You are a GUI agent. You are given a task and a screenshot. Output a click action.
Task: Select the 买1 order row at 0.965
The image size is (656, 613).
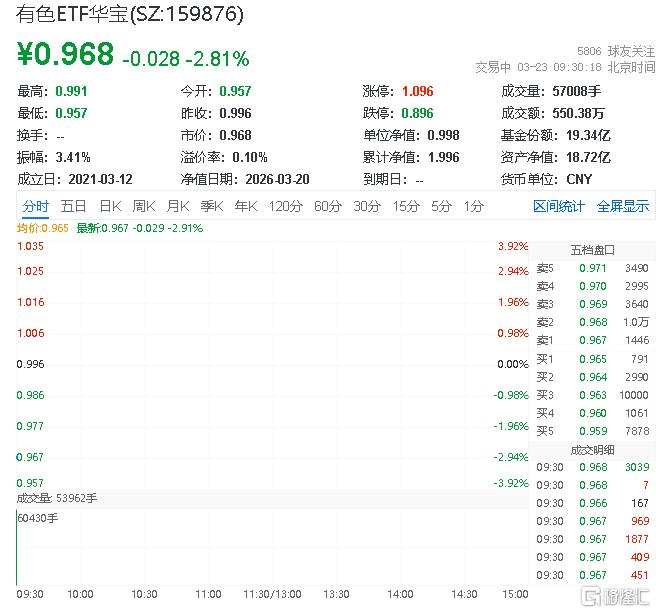coord(592,359)
